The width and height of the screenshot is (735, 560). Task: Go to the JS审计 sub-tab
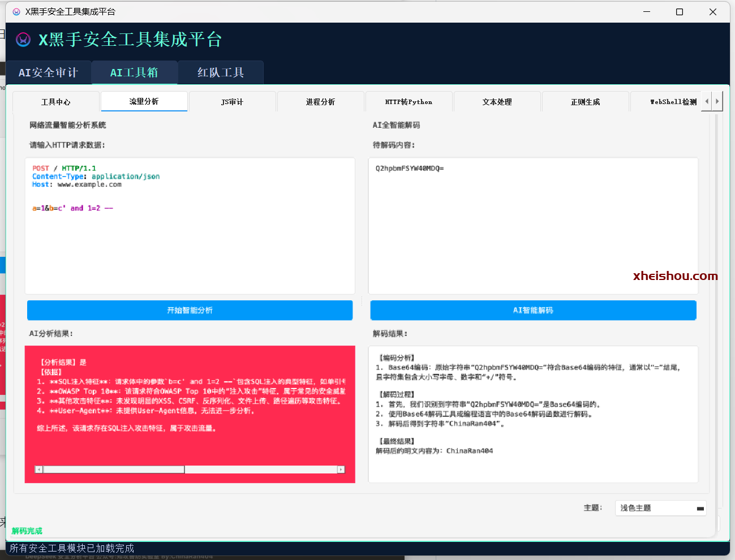click(x=232, y=102)
